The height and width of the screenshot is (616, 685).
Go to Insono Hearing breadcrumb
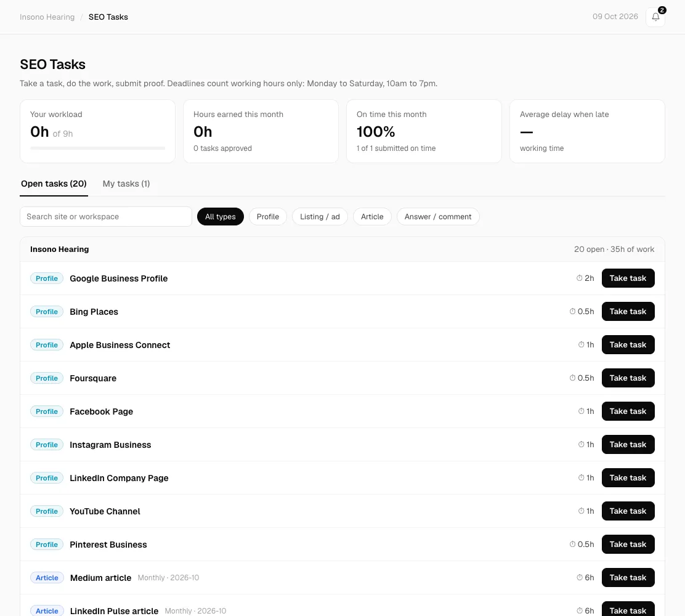(x=47, y=17)
